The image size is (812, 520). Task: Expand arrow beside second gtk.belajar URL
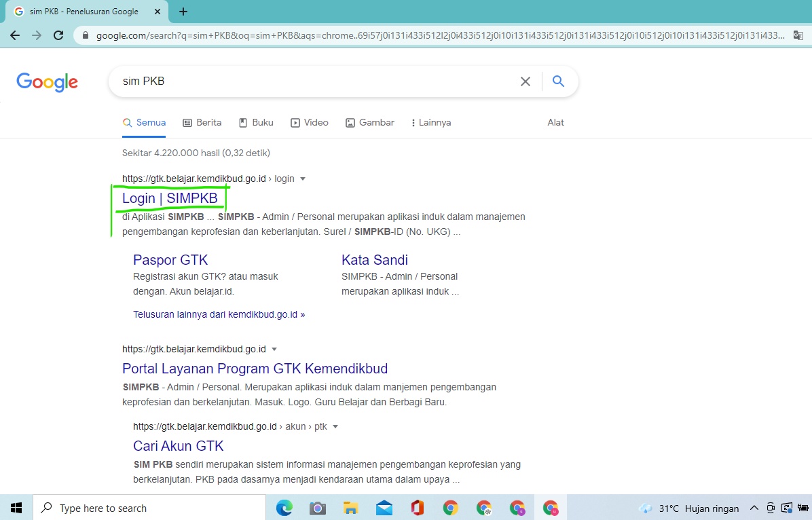point(274,349)
